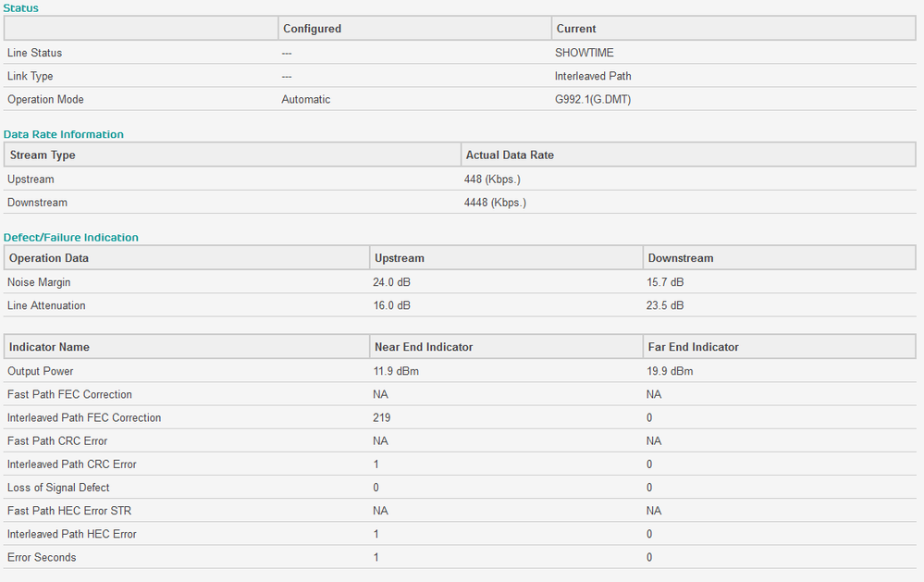
Task: Click the 4448 Kbps downstream rate
Action: point(495,203)
